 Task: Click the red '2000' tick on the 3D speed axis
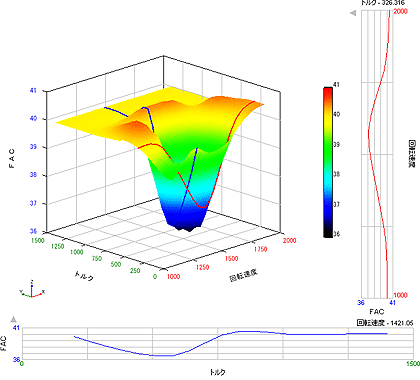tap(290, 240)
